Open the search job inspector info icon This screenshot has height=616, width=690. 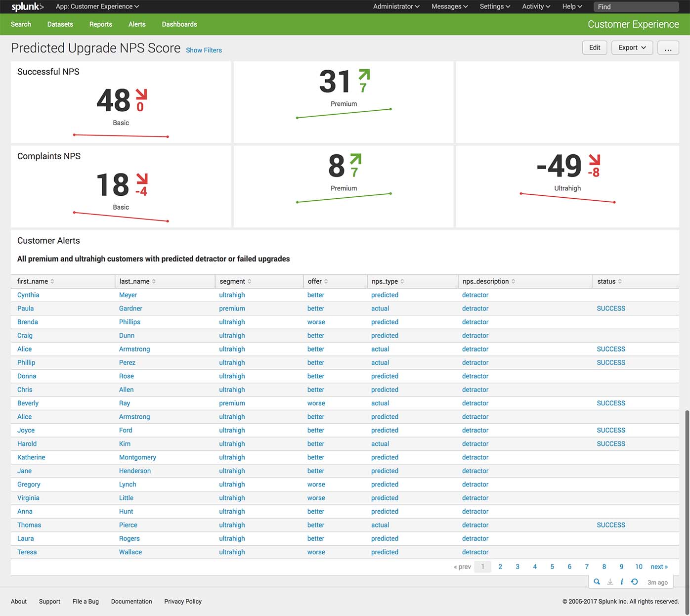pos(622,582)
